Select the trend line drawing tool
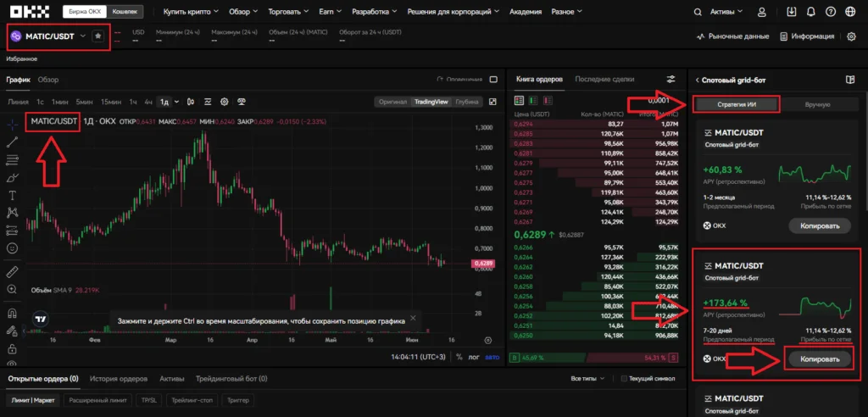 click(x=12, y=142)
